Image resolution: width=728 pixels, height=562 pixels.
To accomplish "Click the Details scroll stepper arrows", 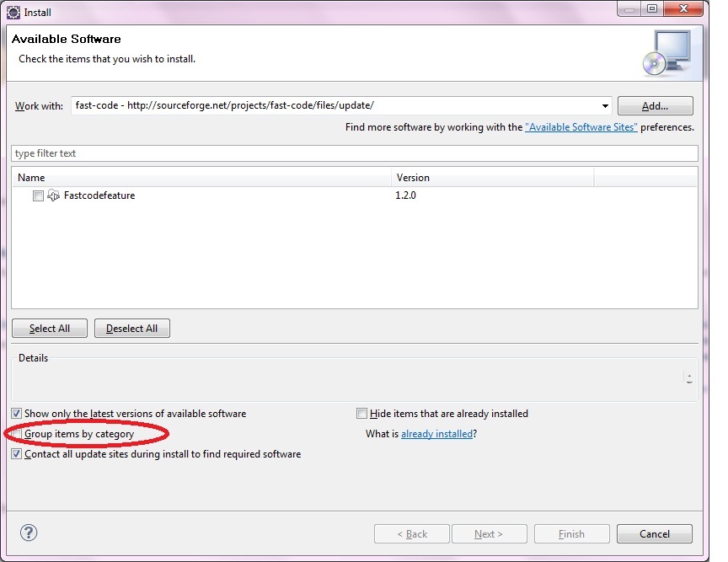I will [x=689, y=379].
